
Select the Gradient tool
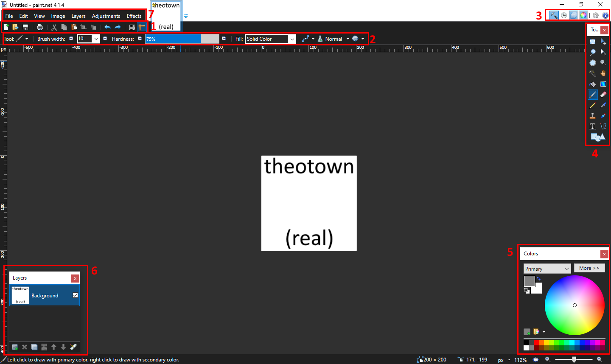pos(603,84)
